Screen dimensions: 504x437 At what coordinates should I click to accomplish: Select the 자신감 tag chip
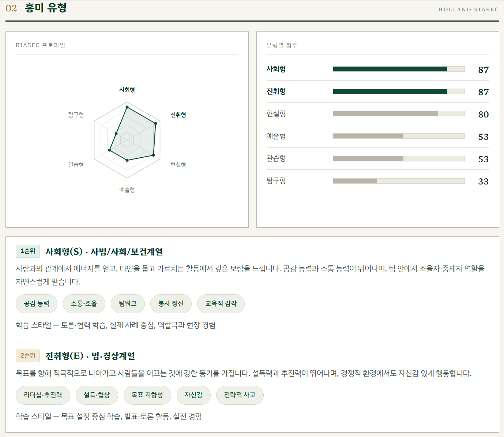(193, 395)
